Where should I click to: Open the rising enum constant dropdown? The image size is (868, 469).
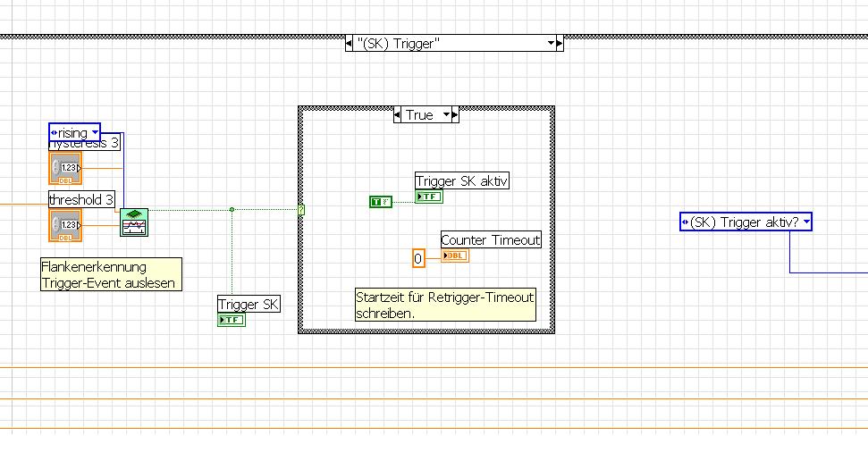click(x=96, y=132)
